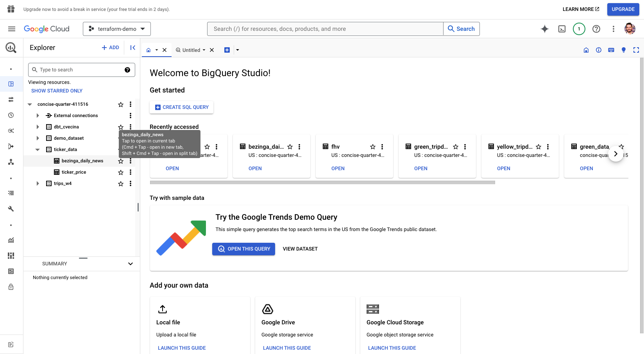The width and height of the screenshot is (644, 354).
Task: Open dropdown arrow next to new tab button
Action: [238, 50]
